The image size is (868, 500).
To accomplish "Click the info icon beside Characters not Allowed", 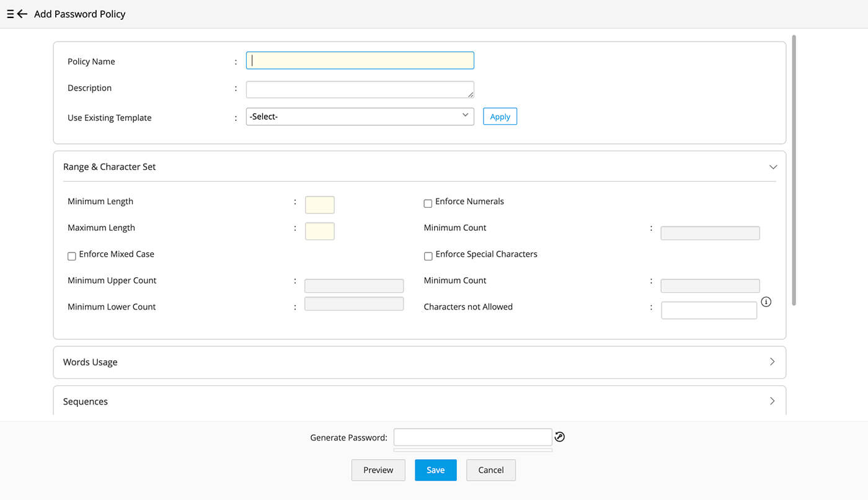I will point(766,302).
